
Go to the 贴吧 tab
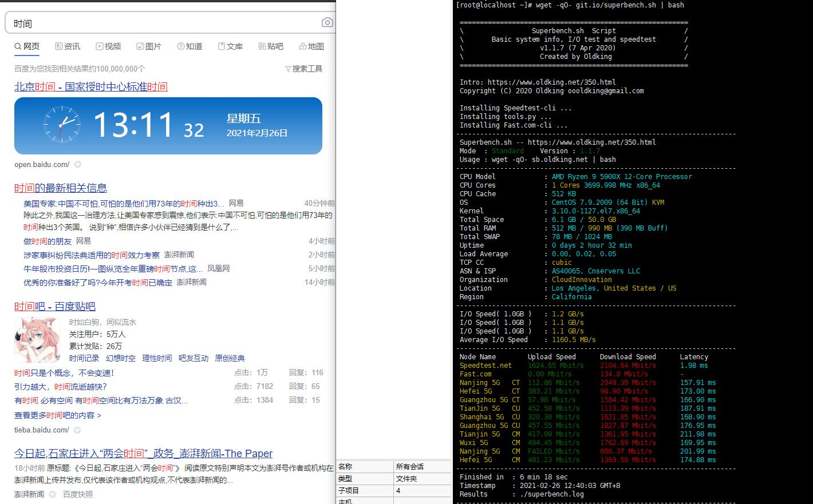(271, 46)
